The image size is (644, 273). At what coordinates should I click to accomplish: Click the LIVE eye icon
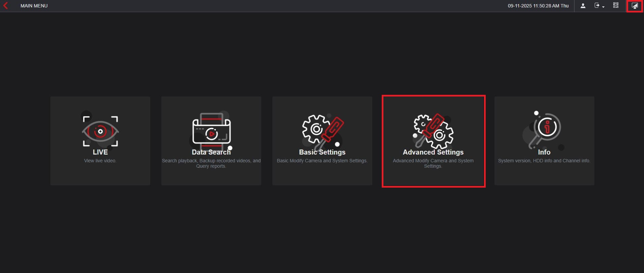click(x=100, y=131)
